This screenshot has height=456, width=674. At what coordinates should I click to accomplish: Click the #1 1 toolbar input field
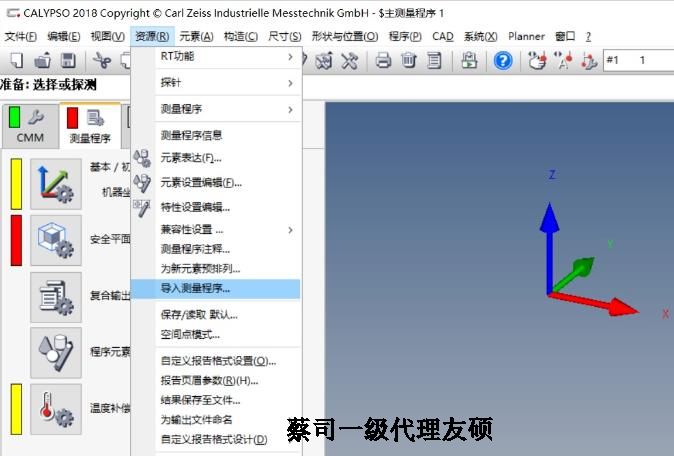(638, 60)
